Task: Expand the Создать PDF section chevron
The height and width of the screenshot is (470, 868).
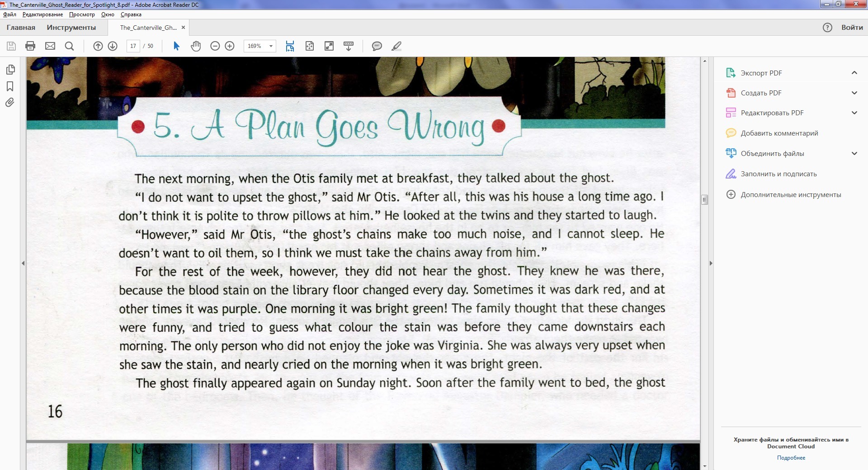Action: [854, 93]
